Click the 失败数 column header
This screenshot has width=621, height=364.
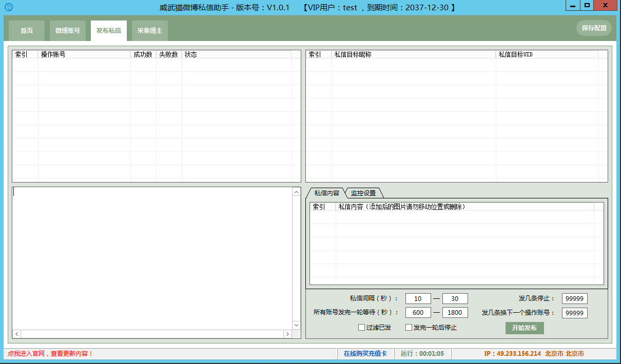(169, 54)
